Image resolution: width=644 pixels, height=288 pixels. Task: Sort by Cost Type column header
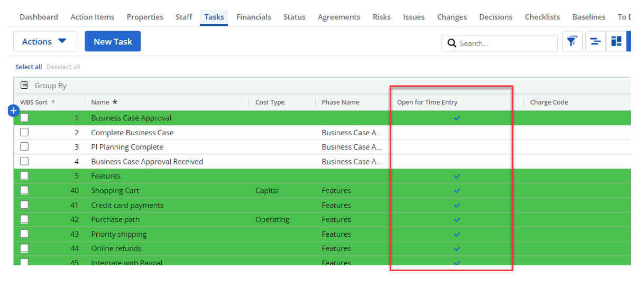coord(270,103)
